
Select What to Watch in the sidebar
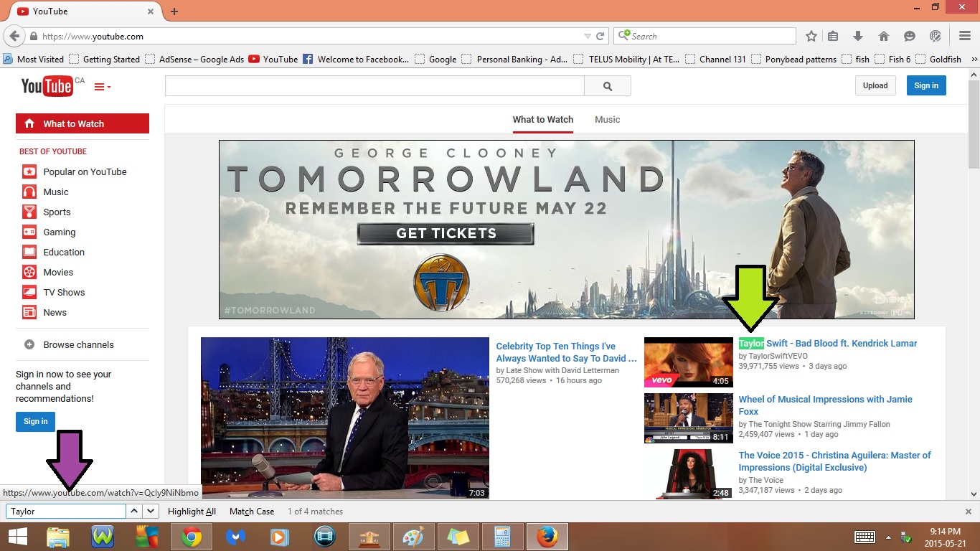tap(83, 123)
